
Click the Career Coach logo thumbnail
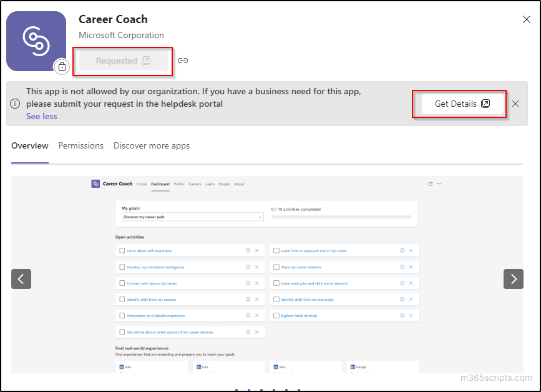[x=36, y=40]
